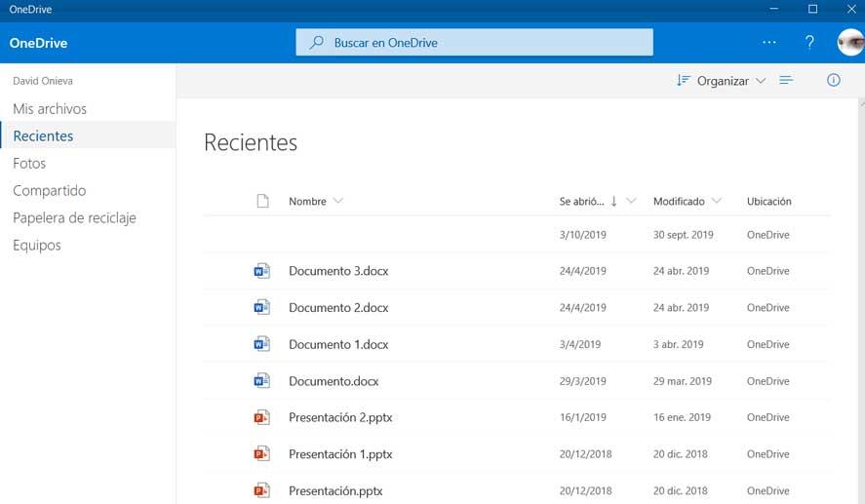Open Documento 2.docx

[x=338, y=307]
